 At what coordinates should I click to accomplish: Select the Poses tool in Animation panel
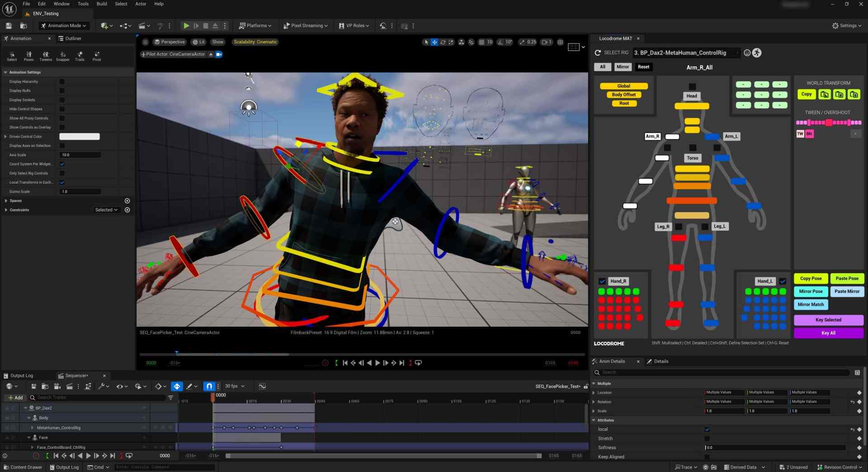click(28, 56)
